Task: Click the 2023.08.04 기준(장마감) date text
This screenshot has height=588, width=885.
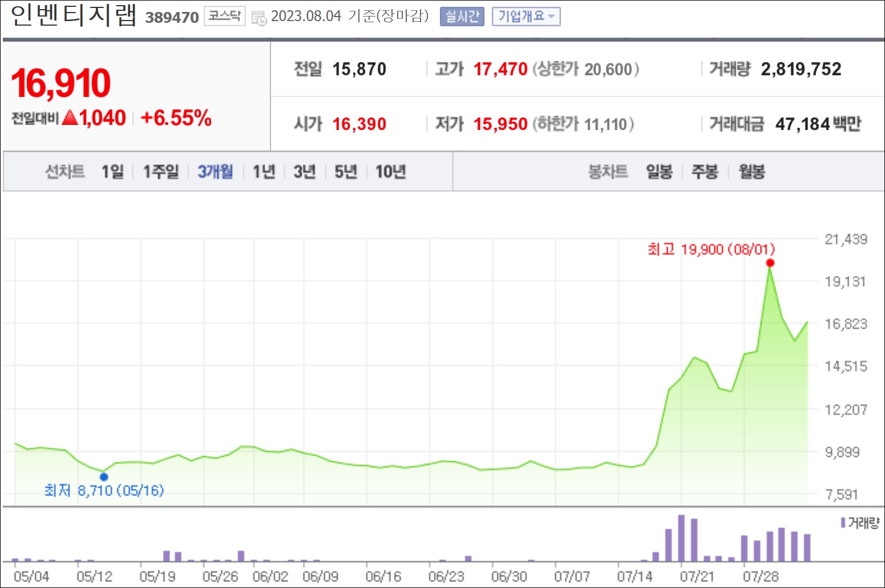Action: (349, 16)
